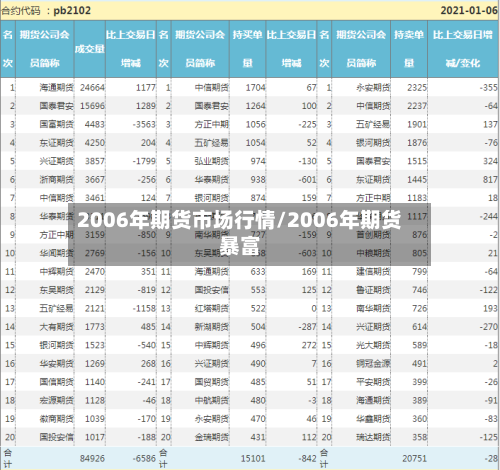500x470 pixels.
Task: Select the short position value 2237
Action: tap(417, 106)
